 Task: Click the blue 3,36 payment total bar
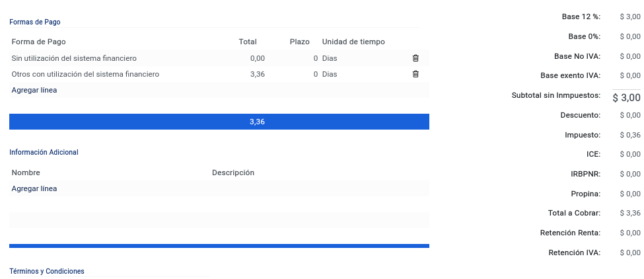219,122
